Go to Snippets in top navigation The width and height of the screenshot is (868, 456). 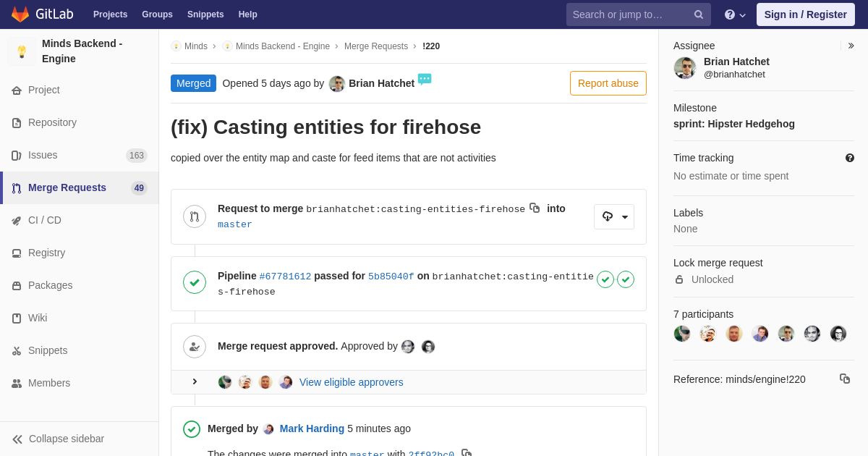tap(205, 14)
